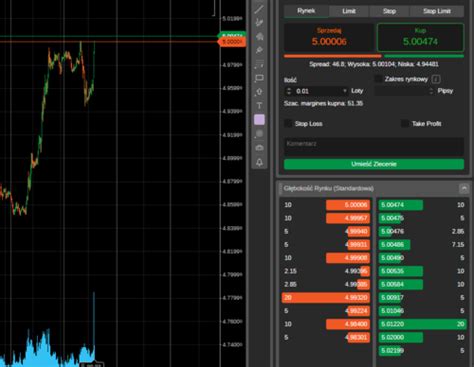The width and height of the screenshot is (474, 367).
Task: Click the orange 5.0000 price label on chart axis
Action: click(x=232, y=42)
